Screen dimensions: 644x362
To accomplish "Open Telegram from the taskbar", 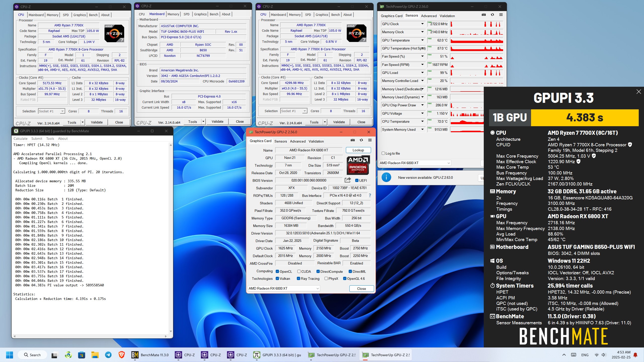I will 108,355.
